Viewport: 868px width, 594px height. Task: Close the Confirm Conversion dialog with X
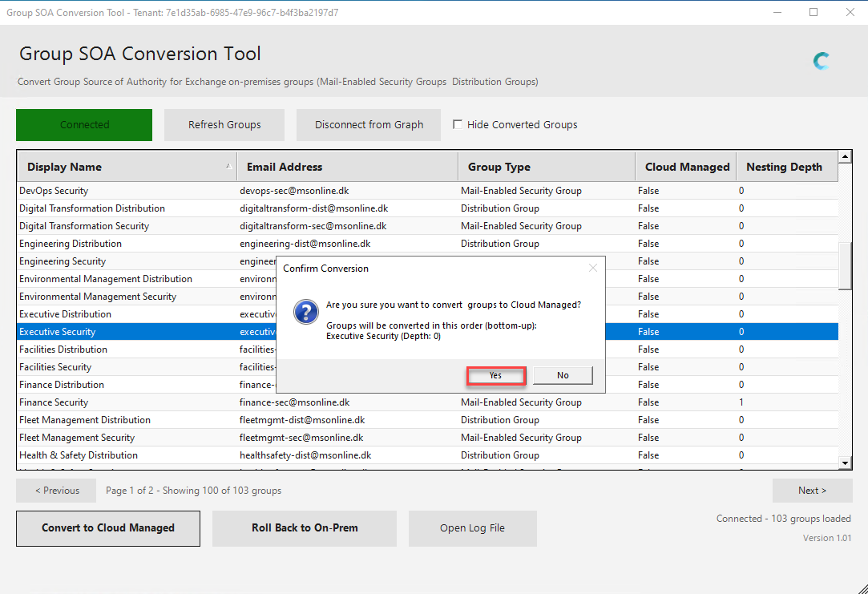pyautogui.click(x=593, y=268)
